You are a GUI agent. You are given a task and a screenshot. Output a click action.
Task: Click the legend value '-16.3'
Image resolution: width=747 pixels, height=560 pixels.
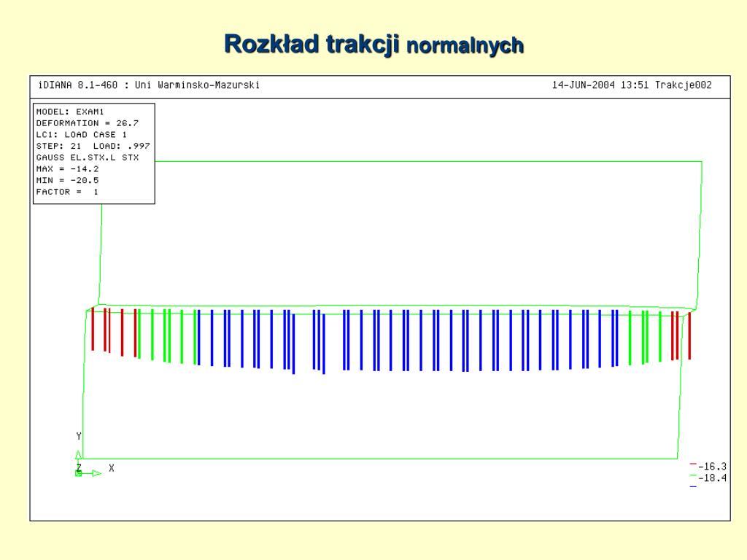pos(713,467)
